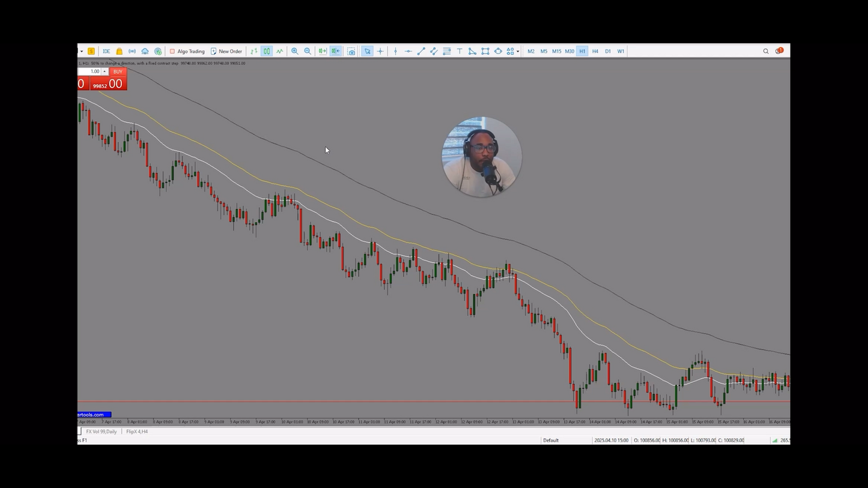868x488 pixels.
Task: Zoom out of the chart
Action: [308, 51]
